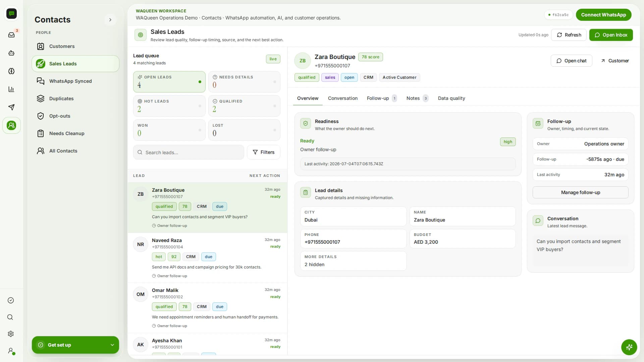Switch to the Conversation tab
This screenshot has height=362, width=644.
pos(343,98)
